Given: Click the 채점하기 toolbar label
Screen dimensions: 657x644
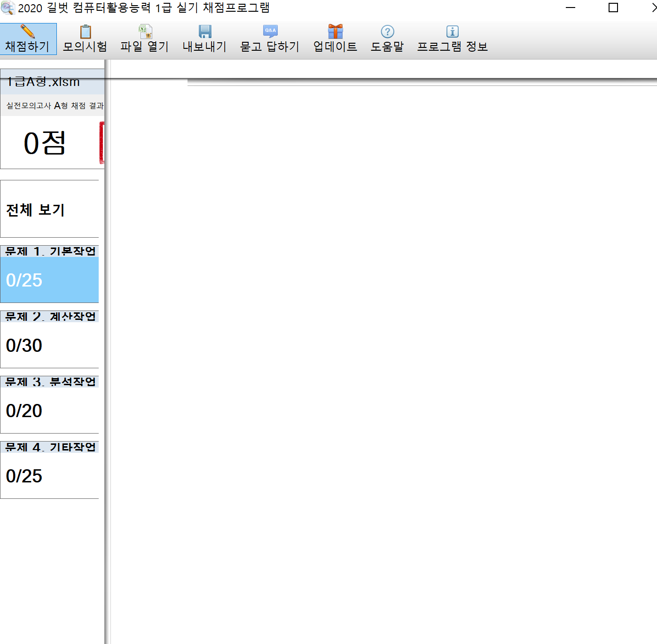Looking at the screenshot, I should [x=27, y=47].
